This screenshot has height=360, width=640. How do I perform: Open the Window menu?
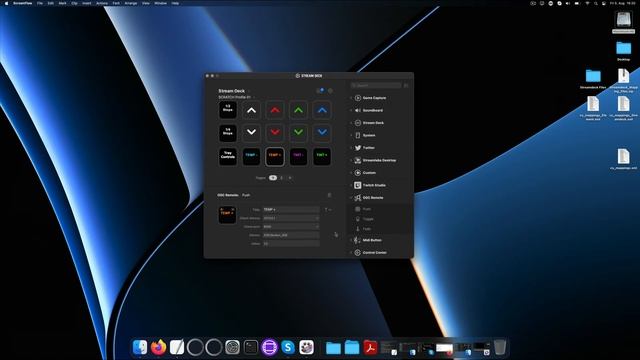click(x=160, y=3)
